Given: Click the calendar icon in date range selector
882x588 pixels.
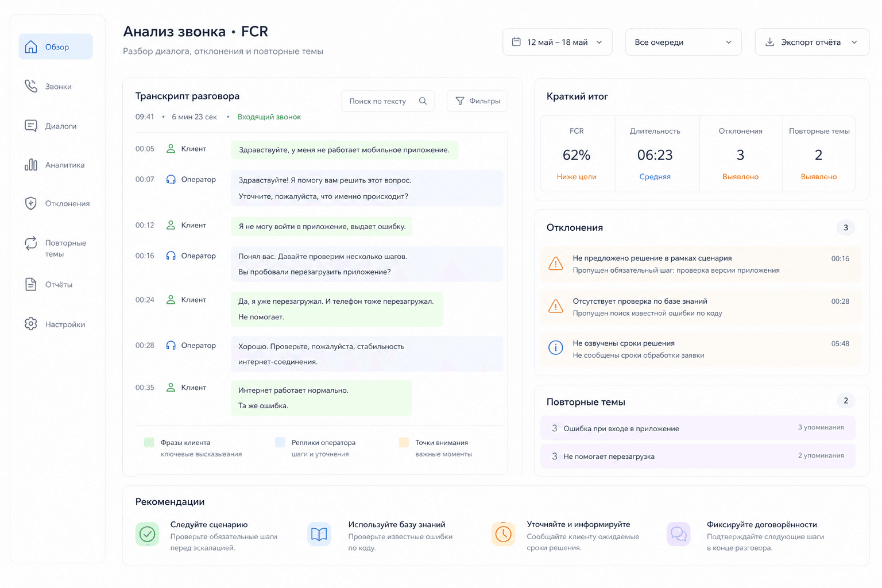Looking at the screenshot, I should [516, 42].
